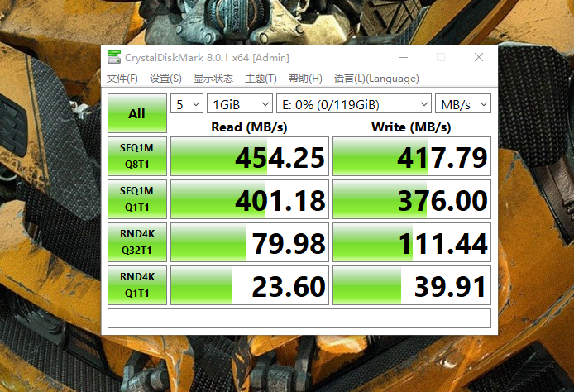Open the E: 0% (0/119GiB) drive dropdown
The height and width of the screenshot is (392, 574).
(354, 104)
